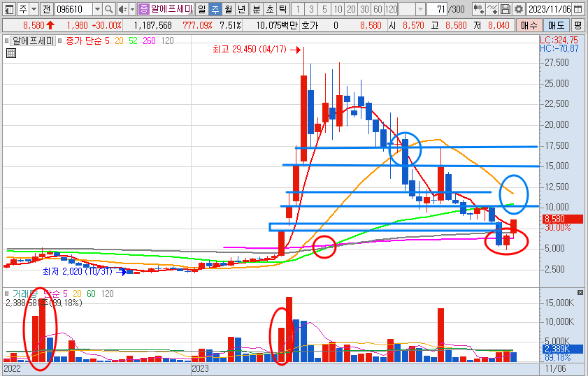Click the 최저 2,020 (10/31) low label
The width and height of the screenshot is (588, 376).
point(78,271)
